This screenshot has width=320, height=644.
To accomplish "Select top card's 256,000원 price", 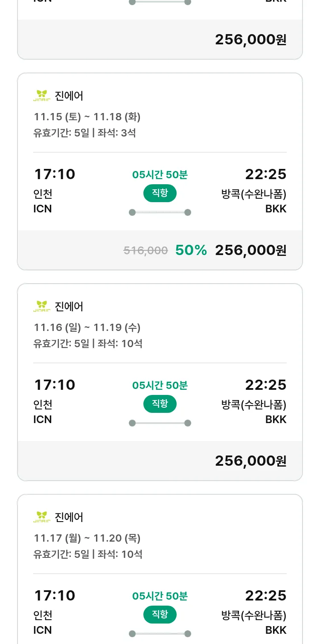I will tap(250, 40).
